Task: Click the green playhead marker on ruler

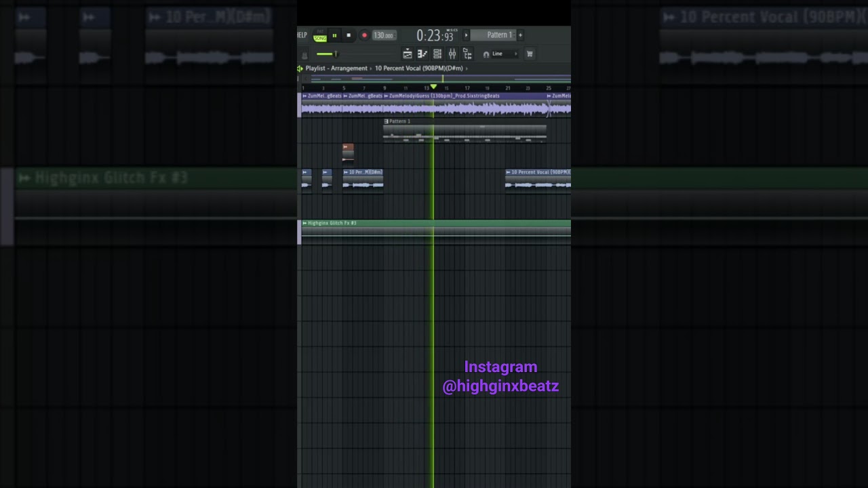Action: [x=433, y=87]
